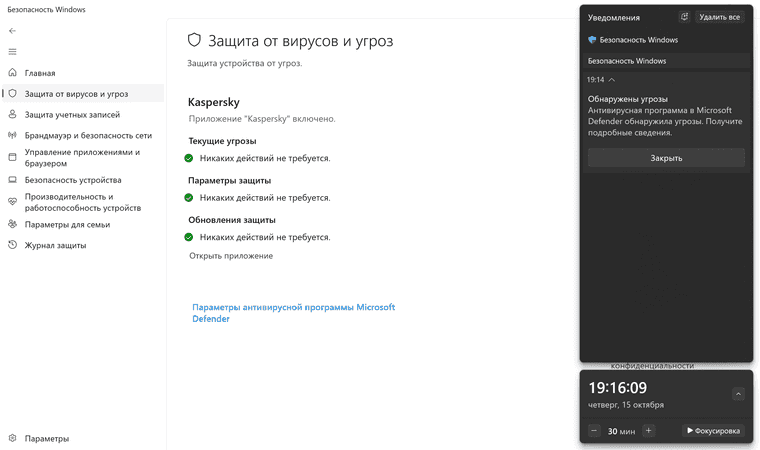Click Удалить все notifications button
Screen dimensions: 760x450
pos(719,17)
